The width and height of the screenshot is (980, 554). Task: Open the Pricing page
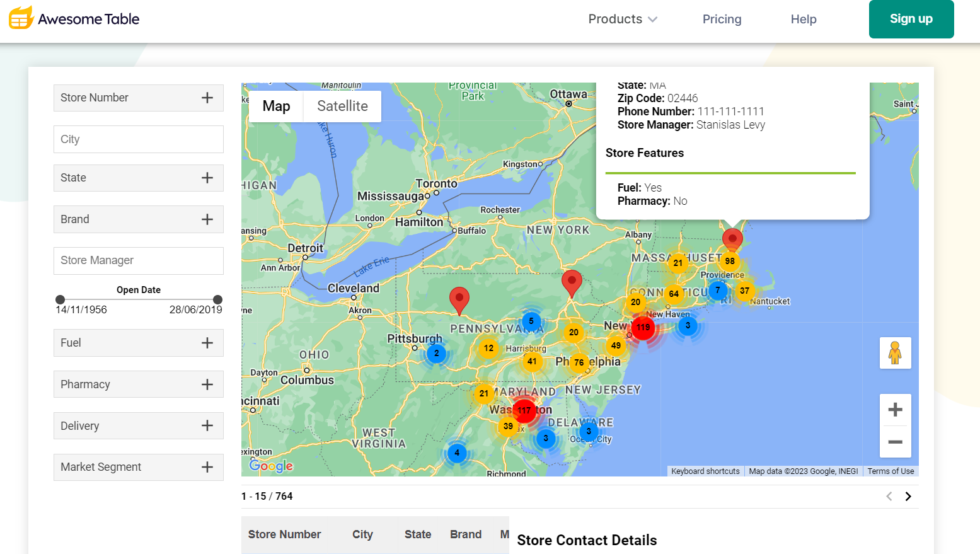[x=722, y=19]
